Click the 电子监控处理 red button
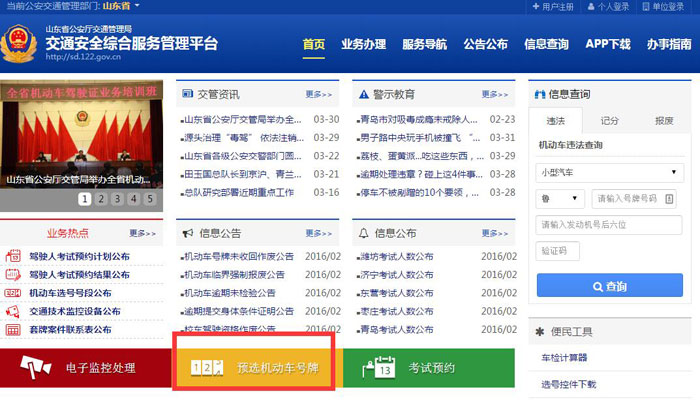The width and height of the screenshot is (700, 400). click(86, 368)
